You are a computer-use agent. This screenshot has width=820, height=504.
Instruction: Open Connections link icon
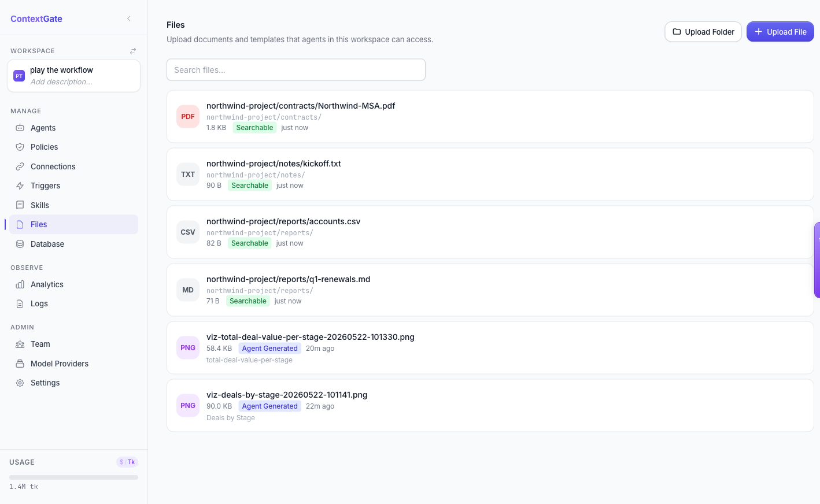tap(20, 166)
